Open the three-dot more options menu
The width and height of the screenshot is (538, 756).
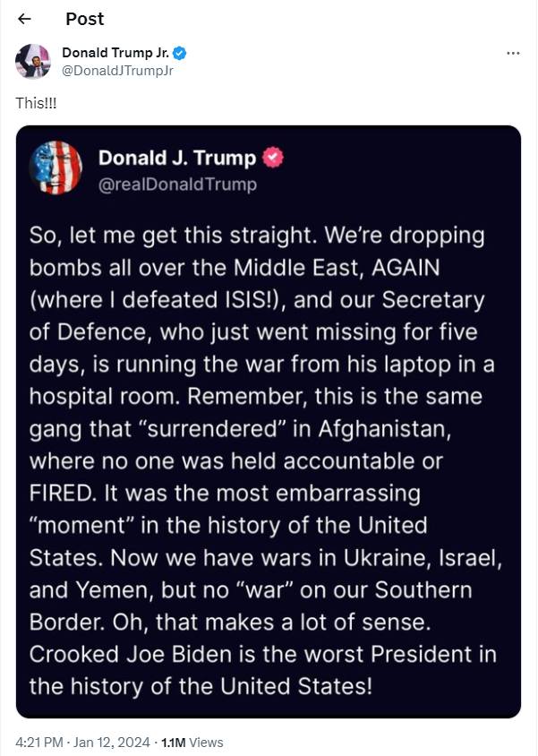(513, 54)
